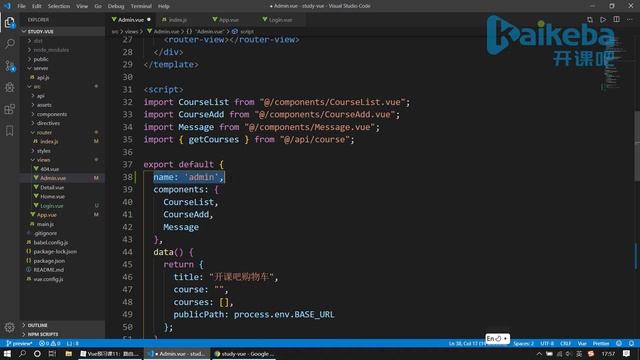Click the feedback smiley in status bar
Viewport: 640px width, 360px height.
tap(619, 344)
